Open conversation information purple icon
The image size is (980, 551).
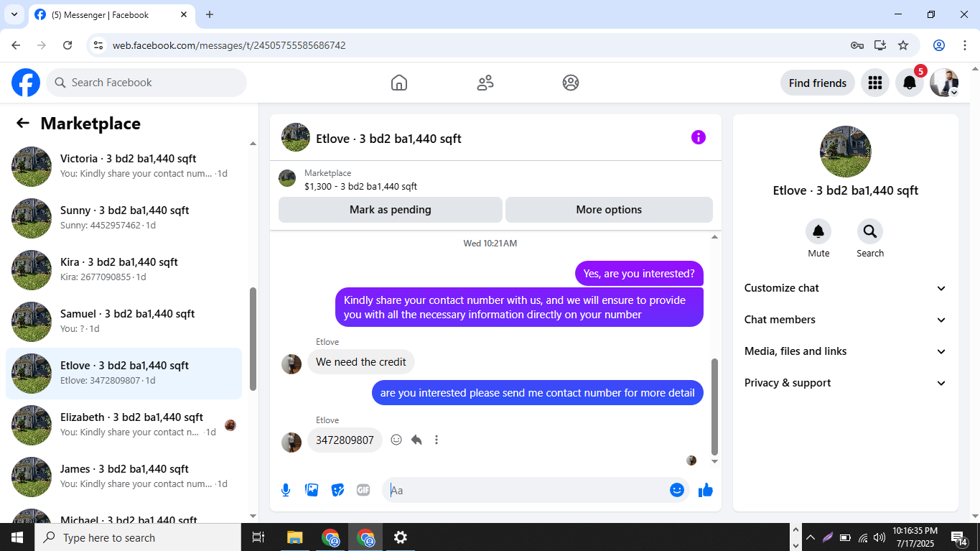tap(699, 137)
